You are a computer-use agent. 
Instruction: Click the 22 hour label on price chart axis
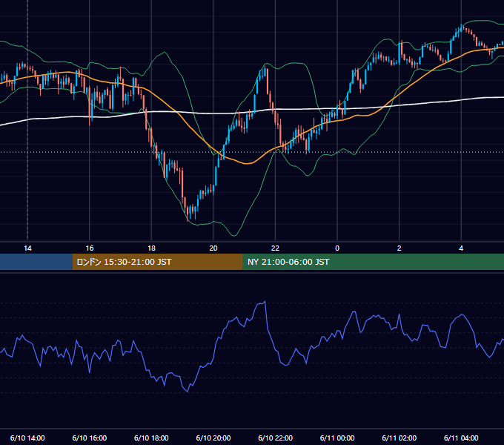point(275,248)
